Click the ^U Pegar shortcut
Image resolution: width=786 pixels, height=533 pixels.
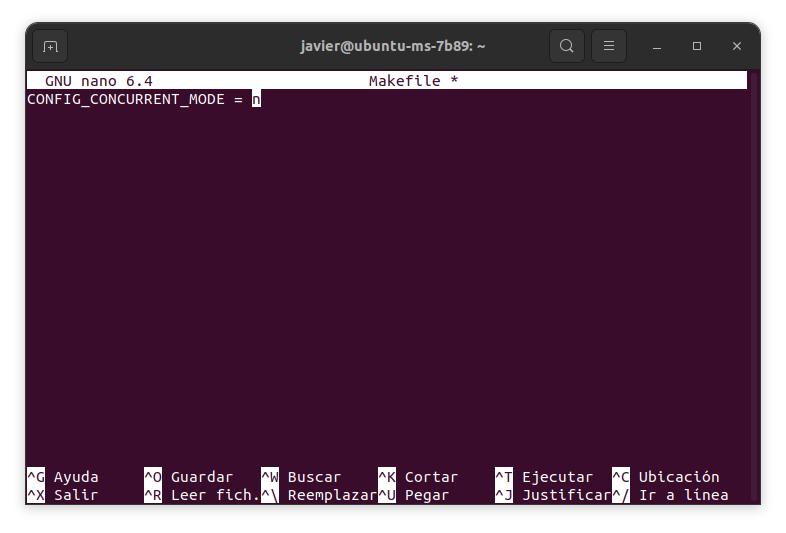(414, 495)
